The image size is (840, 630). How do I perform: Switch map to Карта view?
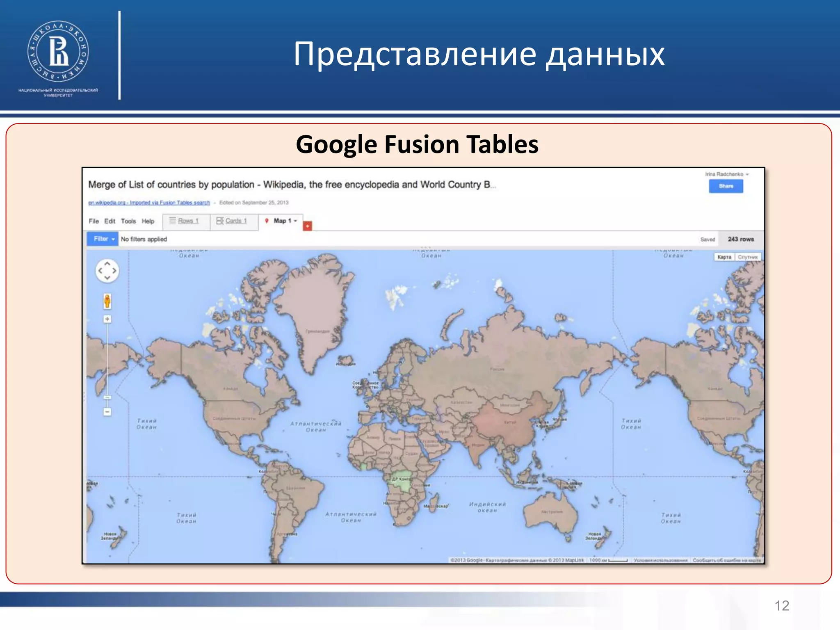[724, 257]
